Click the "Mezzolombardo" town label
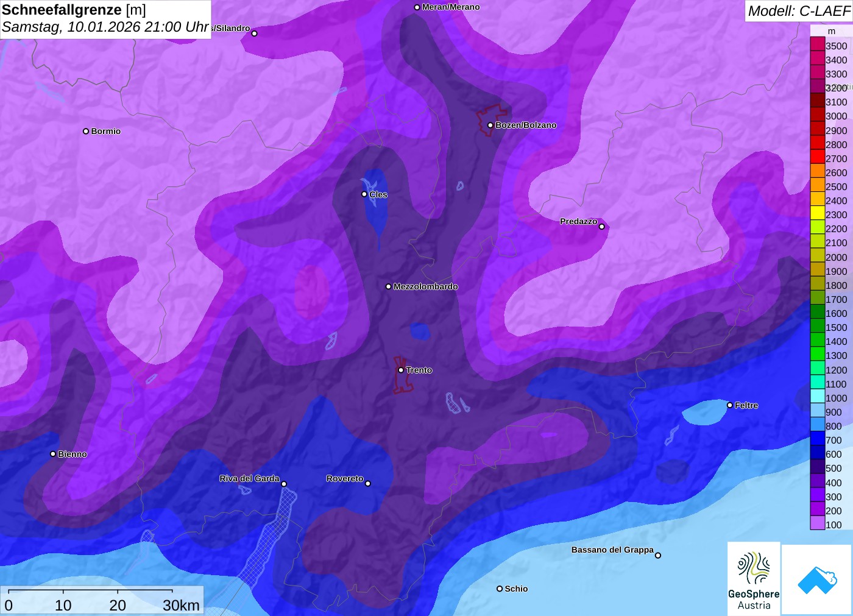Image resolution: width=853 pixels, height=616 pixels. click(x=425, y=286)
